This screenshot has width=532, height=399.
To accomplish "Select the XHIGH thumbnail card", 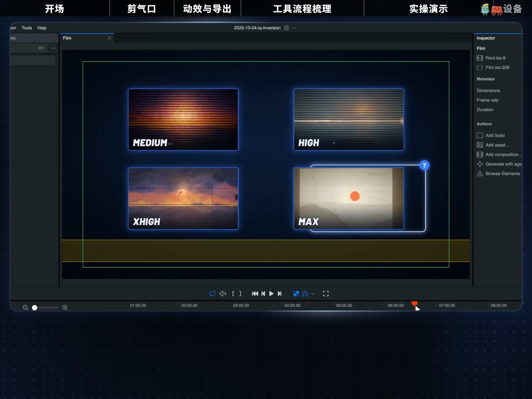I will point(183,198).
